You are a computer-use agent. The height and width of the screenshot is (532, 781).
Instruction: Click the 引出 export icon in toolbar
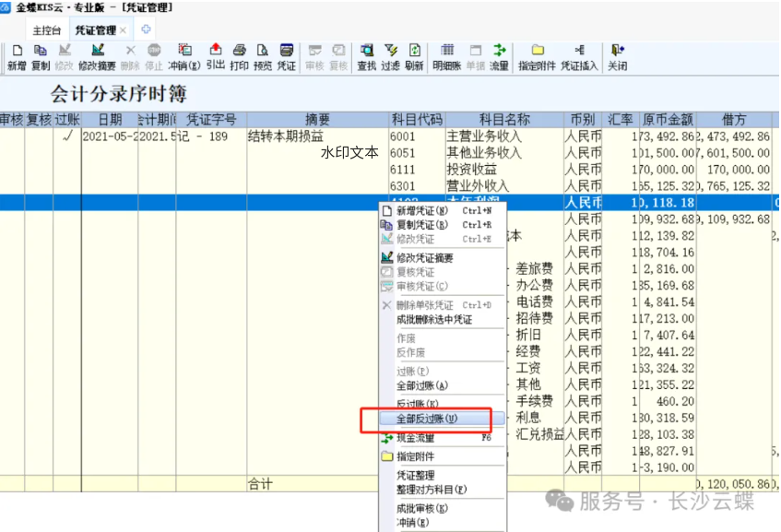click(215, 56)
